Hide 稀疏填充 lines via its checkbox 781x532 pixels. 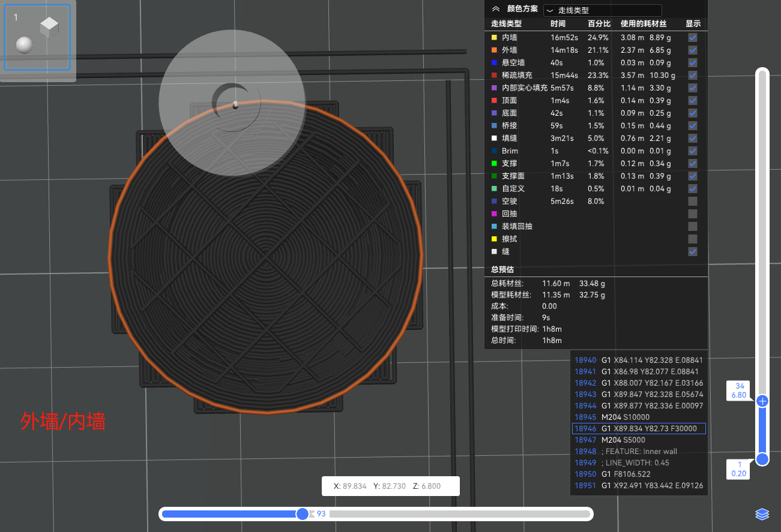pos(693,76)
